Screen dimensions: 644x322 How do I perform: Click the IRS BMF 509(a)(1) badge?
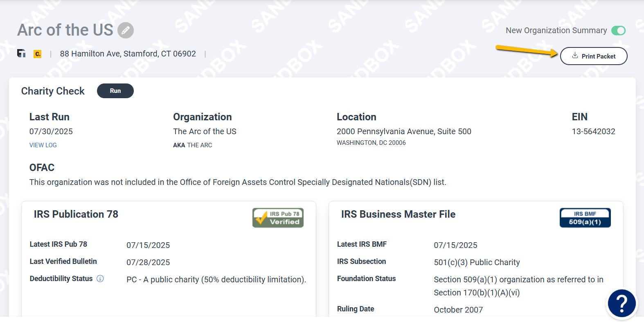(585, 218)
